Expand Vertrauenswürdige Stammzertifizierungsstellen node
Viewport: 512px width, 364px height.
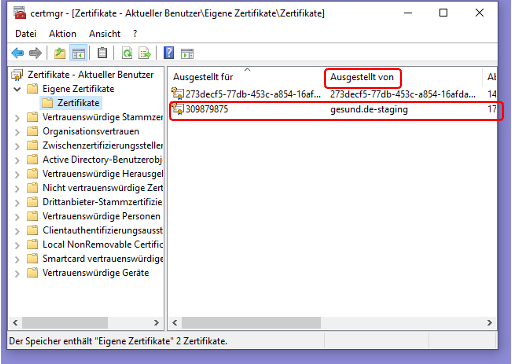coord(17,117)
